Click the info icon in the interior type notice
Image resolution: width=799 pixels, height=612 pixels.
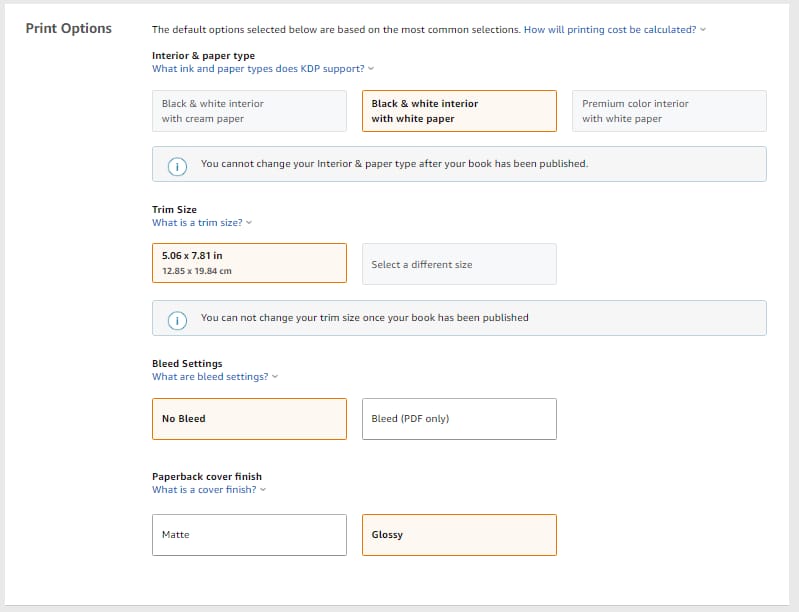tap(177, 165)
